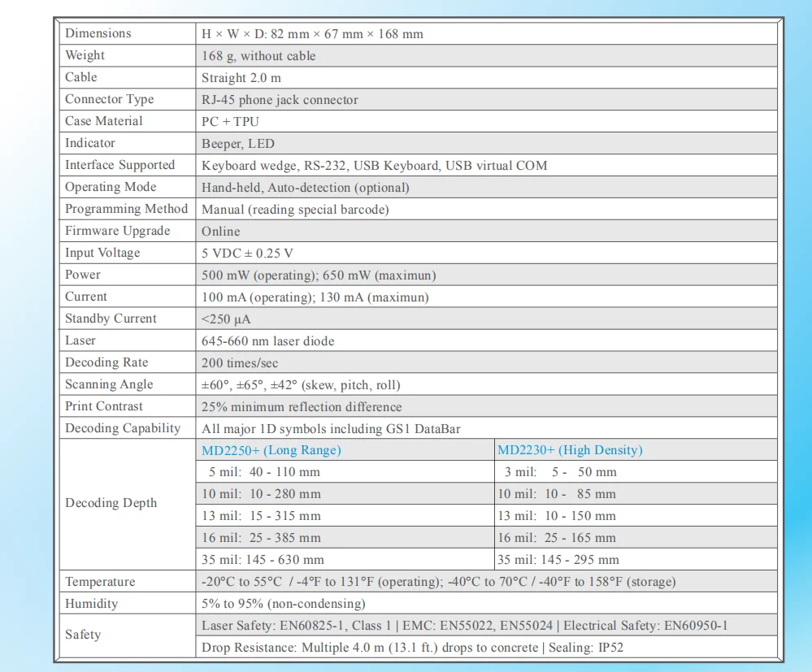The image size is (812, 672).
Task: Select '168 g, without cable' value
Action: [x=258, y=56]
